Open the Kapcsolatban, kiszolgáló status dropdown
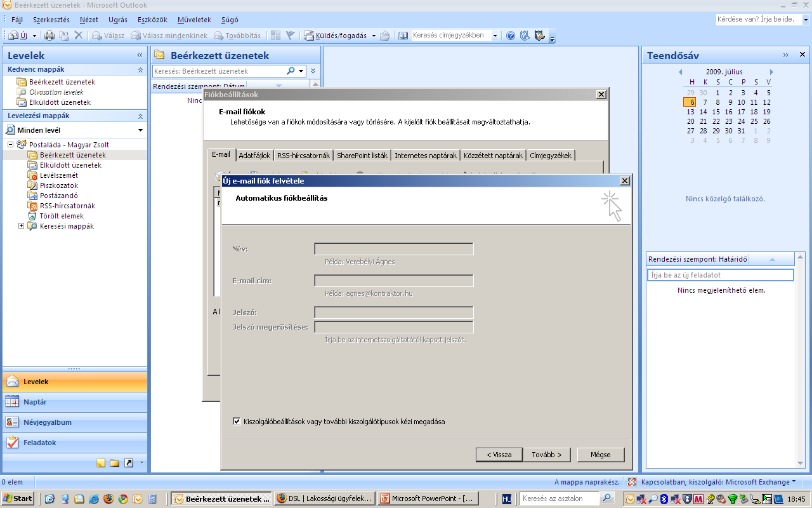This screenshot has width=812, height=508. click(x=794, y=482)
